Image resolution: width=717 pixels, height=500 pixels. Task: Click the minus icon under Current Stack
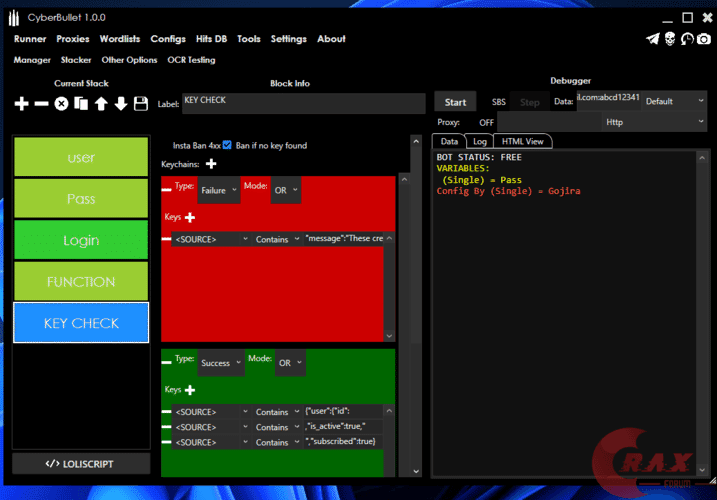tap(41, 104)
